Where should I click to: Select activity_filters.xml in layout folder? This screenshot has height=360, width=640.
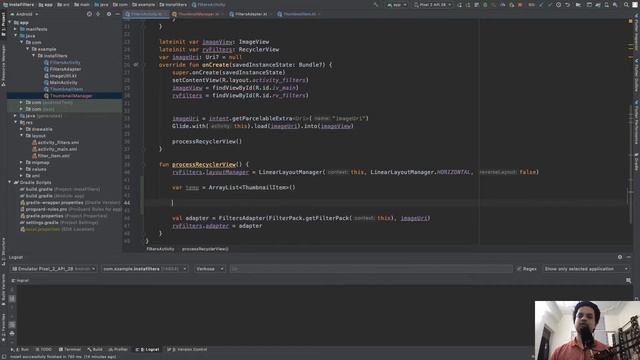pos(58,142)
